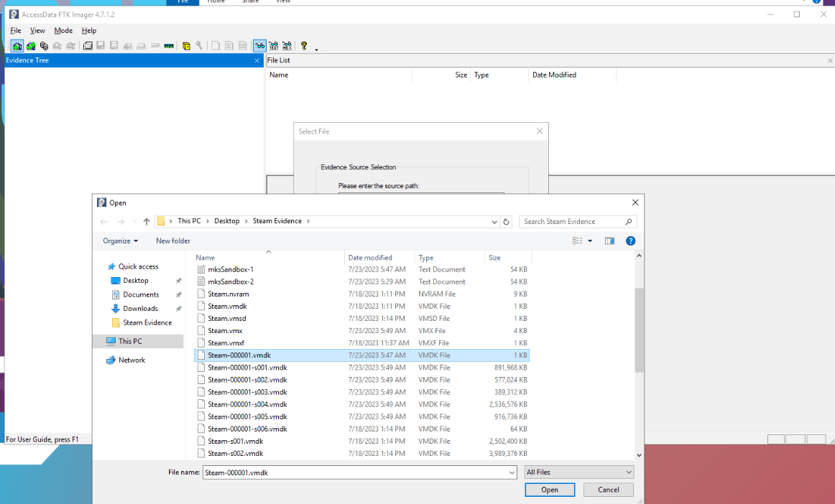The image size is (835, 504).
Task: Sort files by the Size column header
Action: (508, 258)
